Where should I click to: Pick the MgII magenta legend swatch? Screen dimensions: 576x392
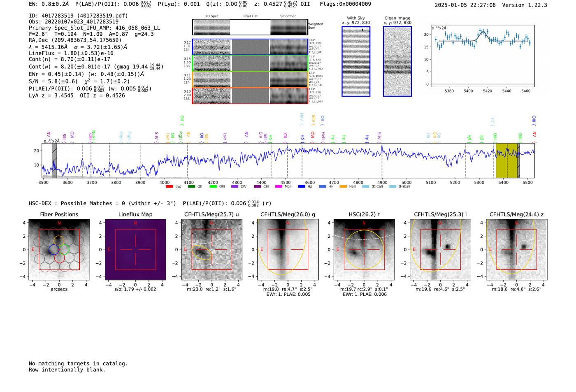tap(279, 186)
